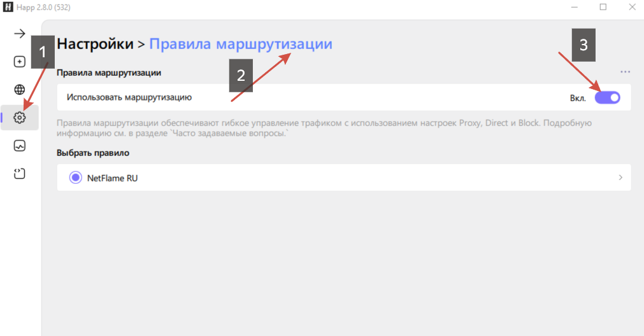Open the add subscription plus icon

click(19, 62)
